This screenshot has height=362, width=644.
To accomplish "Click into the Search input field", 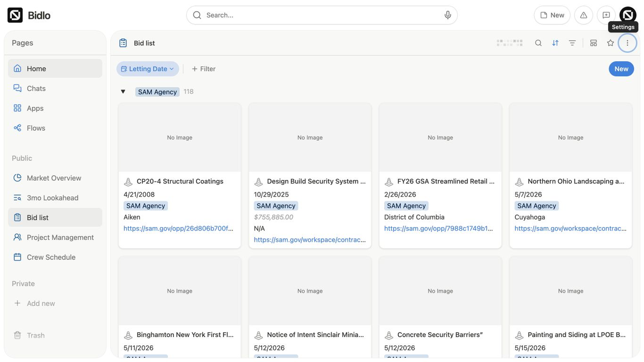I will [322, 15].
